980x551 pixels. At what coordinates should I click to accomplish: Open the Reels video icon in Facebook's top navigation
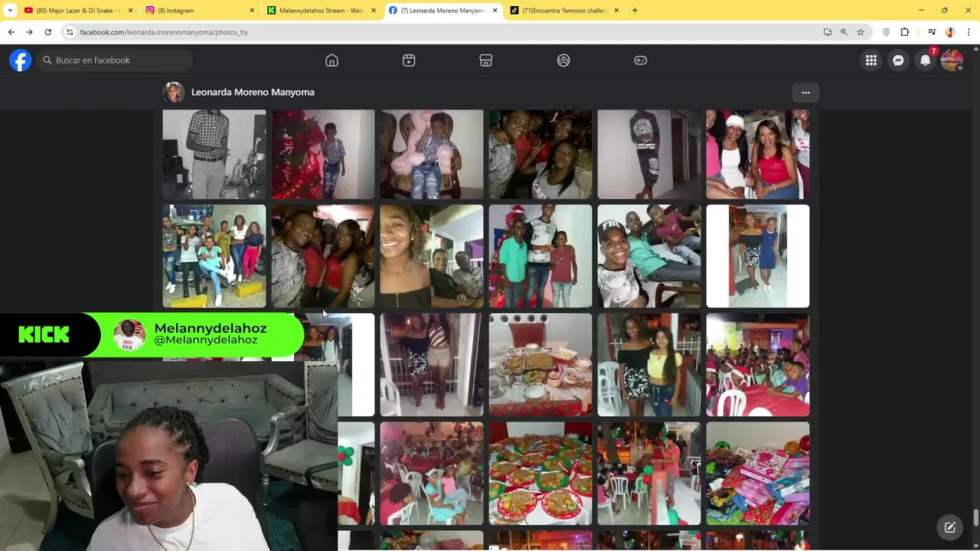[409, 60]
